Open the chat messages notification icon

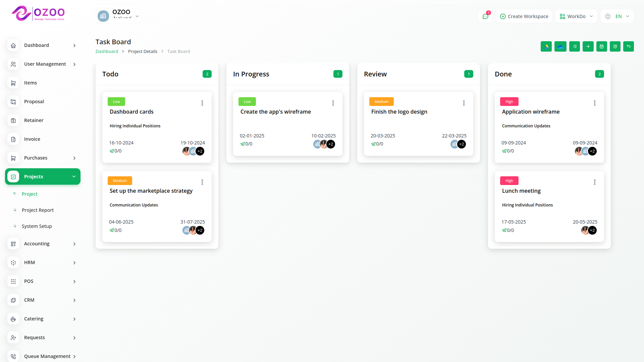point(485,16)
